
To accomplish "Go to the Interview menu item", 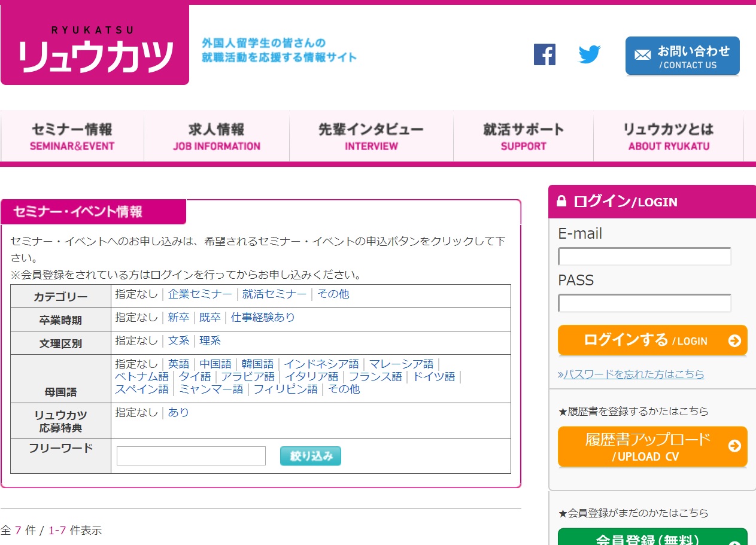I will tap(371, 136).
